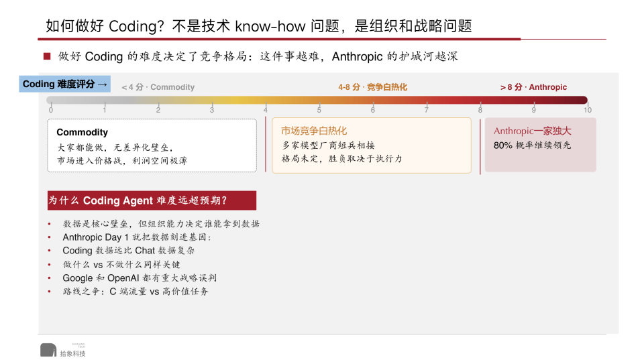Image resolution: width=644 pixels, height=362 pixels.
Task: Select the '4-8 分 · 竞争白热化' scale label
Action: (x=372, y=87)
